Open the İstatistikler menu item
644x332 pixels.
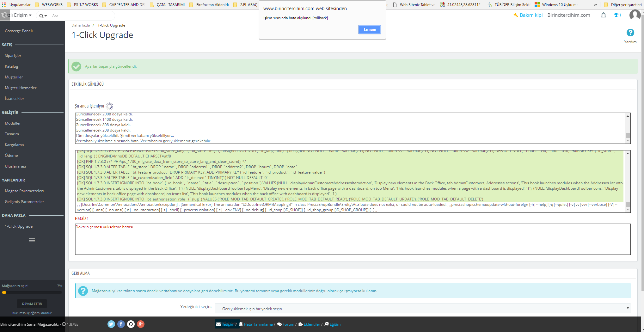coord(15,99)
